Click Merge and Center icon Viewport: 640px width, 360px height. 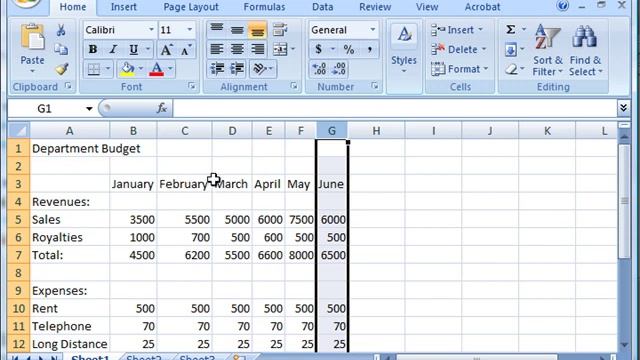coord(280,49)
